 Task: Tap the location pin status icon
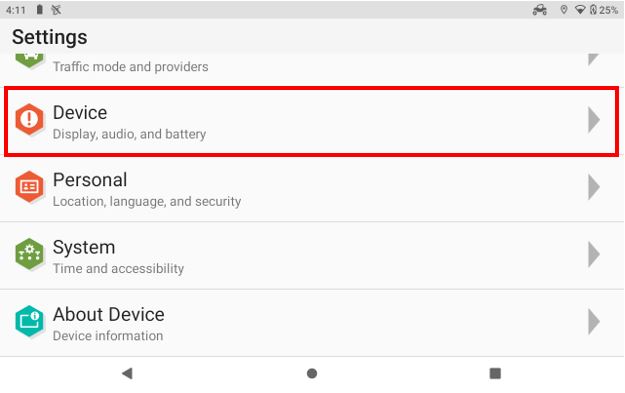pos(564,10)
